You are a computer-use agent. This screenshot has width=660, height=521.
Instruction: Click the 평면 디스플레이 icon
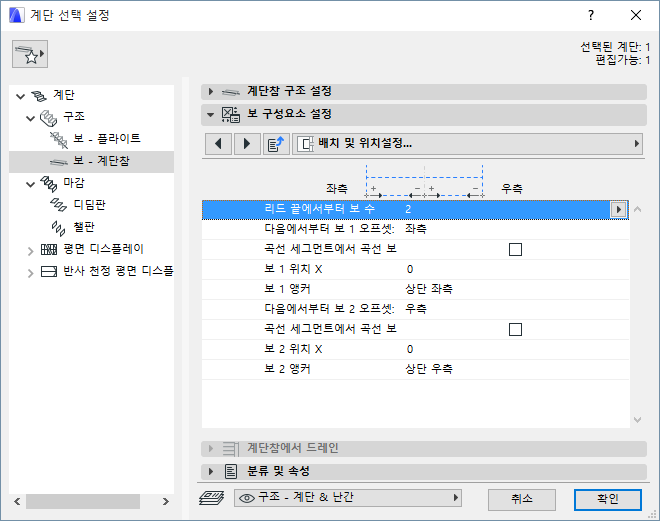click(49, 250)
